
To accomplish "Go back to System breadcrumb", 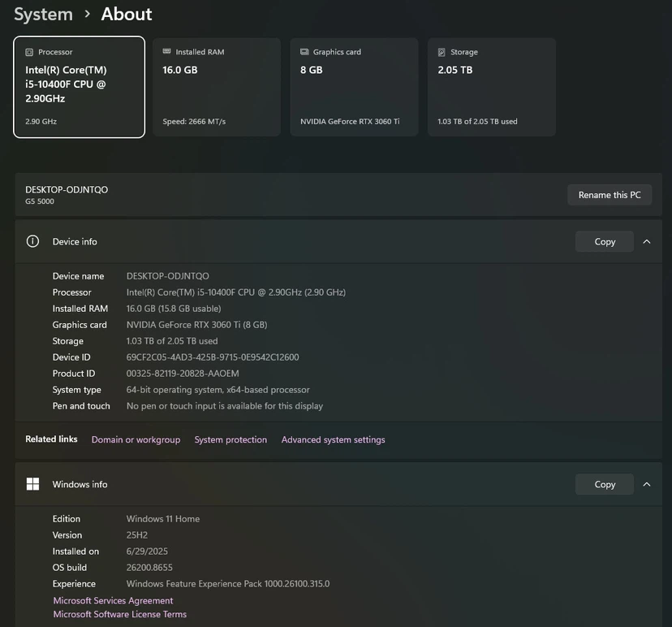I will click(x=43, y=15).
